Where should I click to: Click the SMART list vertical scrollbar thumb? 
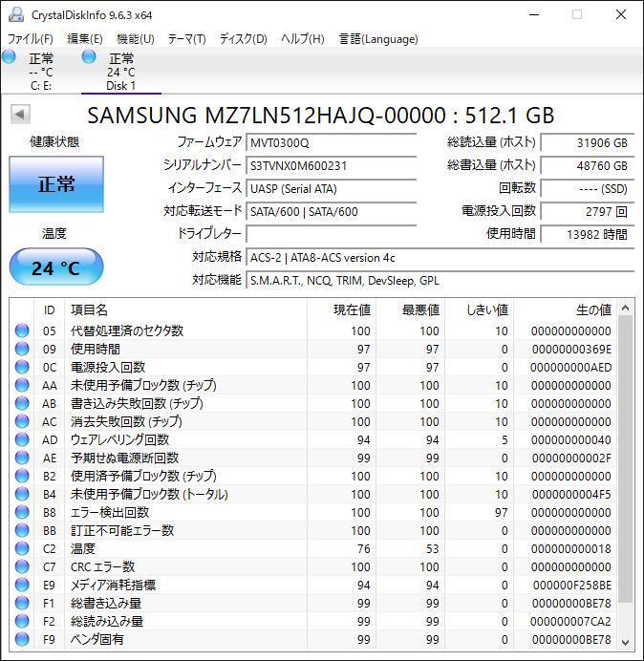tap(626, 459)
